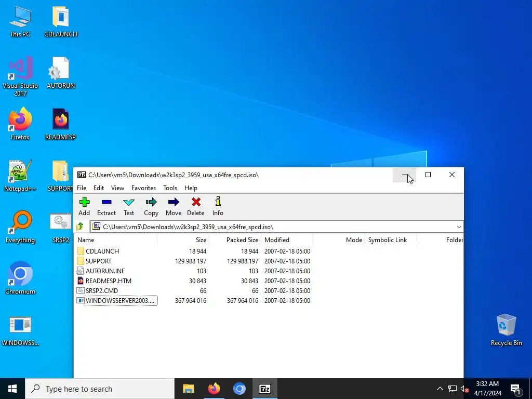This screenshot has width=532, height=399.
Task: Open the Favorites menu
Action: [x=143, y=188]
